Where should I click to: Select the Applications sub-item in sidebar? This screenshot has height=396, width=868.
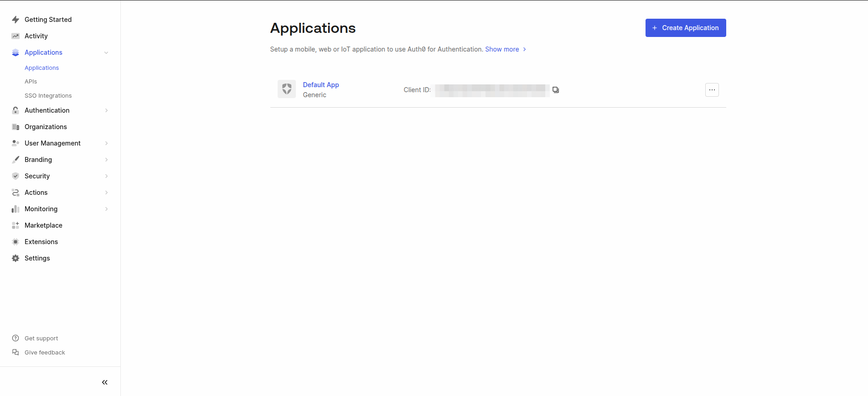pyautogui.click(x=41, y=68)
